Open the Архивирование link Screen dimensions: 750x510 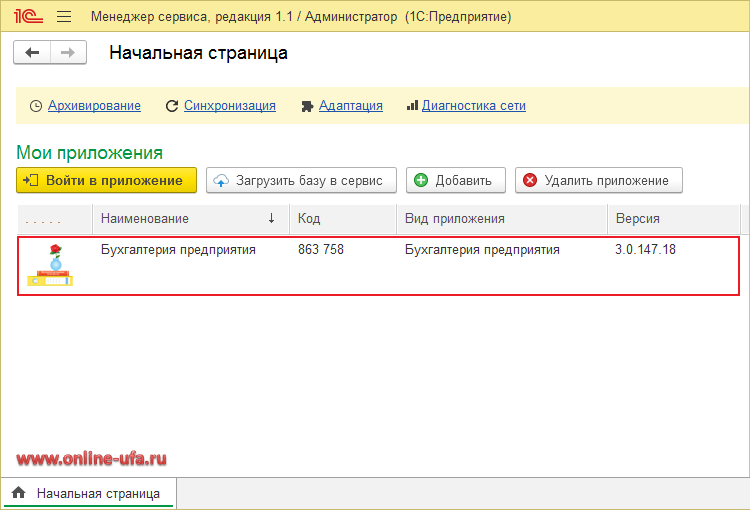coord(94,106)
